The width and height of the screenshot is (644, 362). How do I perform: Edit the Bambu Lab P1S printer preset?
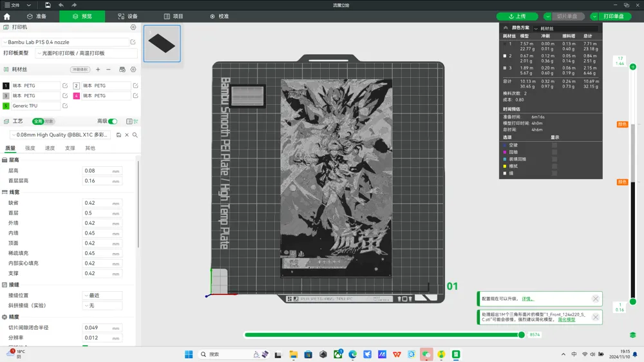tap(133, 42)
